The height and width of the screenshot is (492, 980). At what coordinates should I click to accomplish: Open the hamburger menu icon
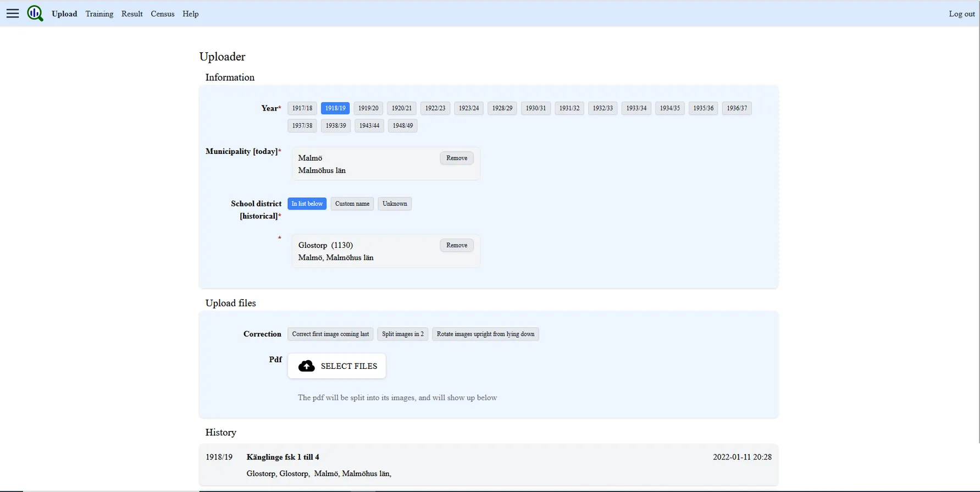click(13, 13)
